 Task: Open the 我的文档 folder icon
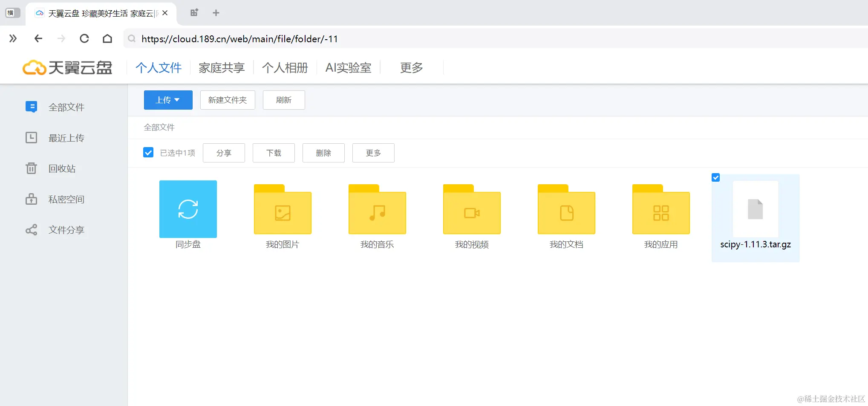click(x=566, y=209)
